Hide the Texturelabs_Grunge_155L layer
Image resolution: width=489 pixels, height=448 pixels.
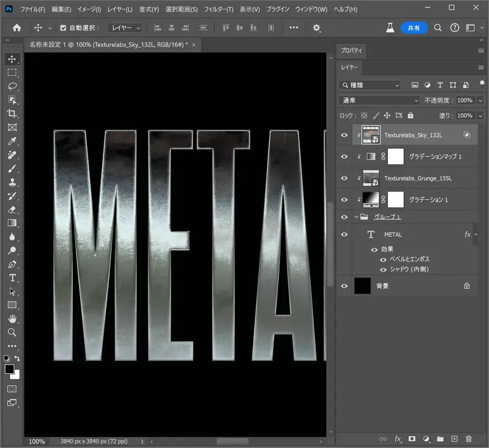(x=345, y=178)
